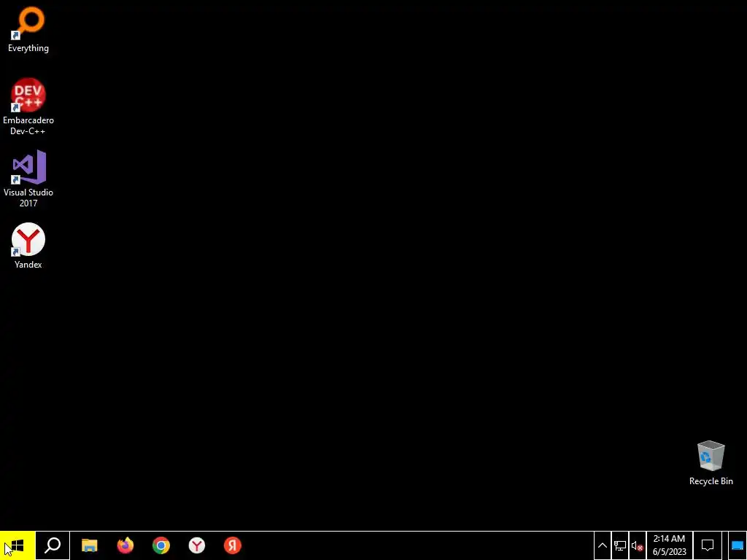The width and height of the screenshot is (747, 560).
Task: Launch File Explorer from the taskbar
Action: (x=89, y=545)
